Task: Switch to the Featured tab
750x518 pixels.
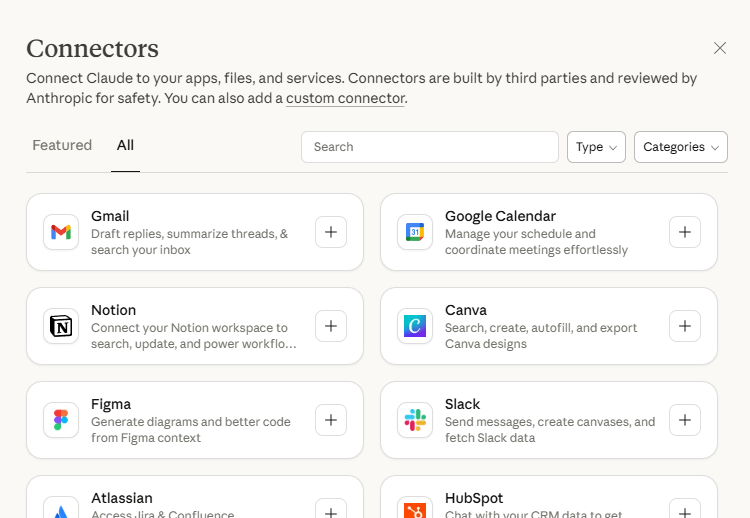Action: pyautogui.click(x=62, y=145)
